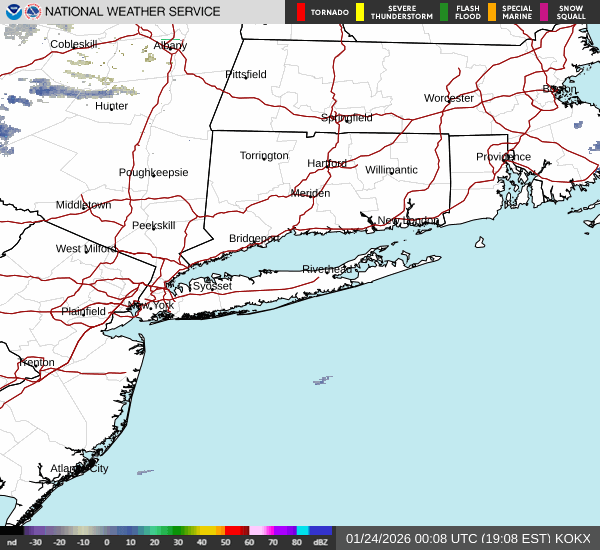Click the orange Special Marine legend swatch

[x=492, y=12]
